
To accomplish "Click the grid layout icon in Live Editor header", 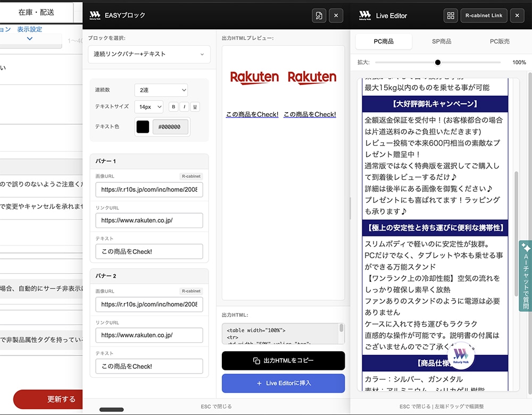I will (450, 15).
